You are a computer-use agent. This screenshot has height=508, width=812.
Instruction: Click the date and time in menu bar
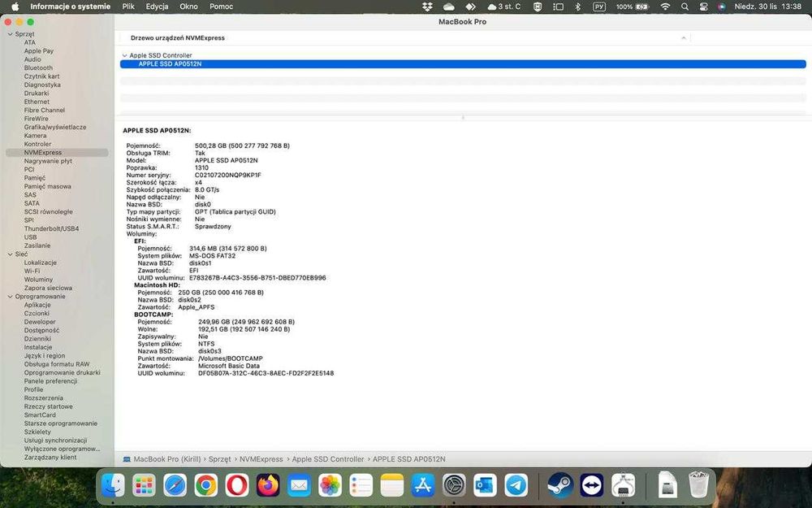coord(768,7)
